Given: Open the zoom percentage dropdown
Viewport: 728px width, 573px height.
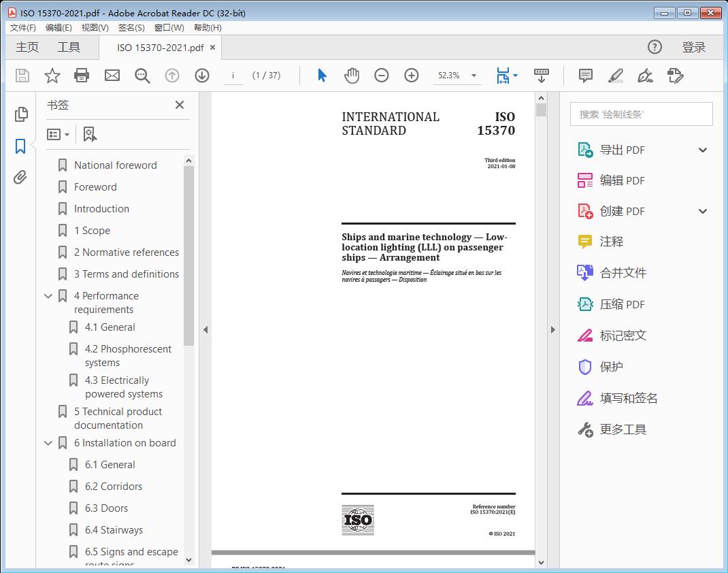Looking at the screenshot, I should point(472,76).
